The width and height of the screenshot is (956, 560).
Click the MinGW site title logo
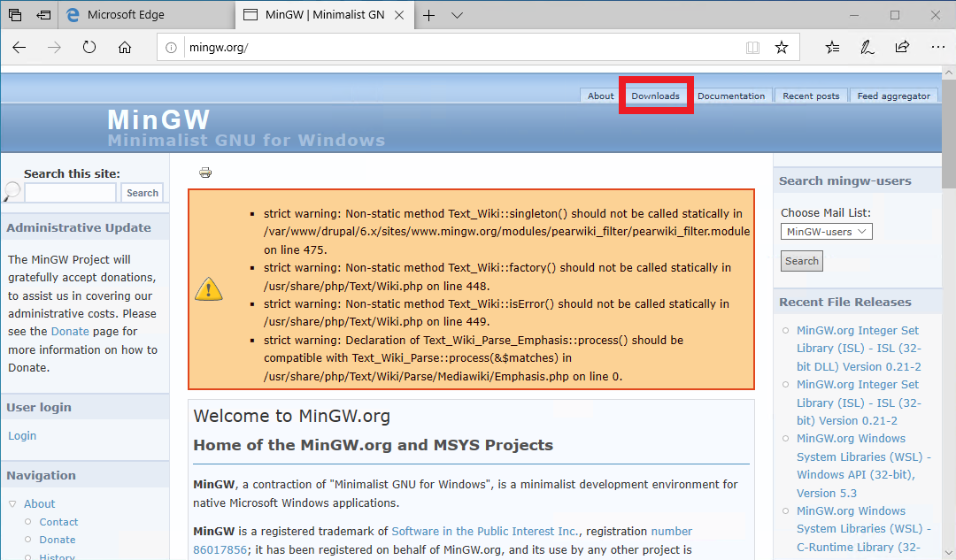coord(159,119)
